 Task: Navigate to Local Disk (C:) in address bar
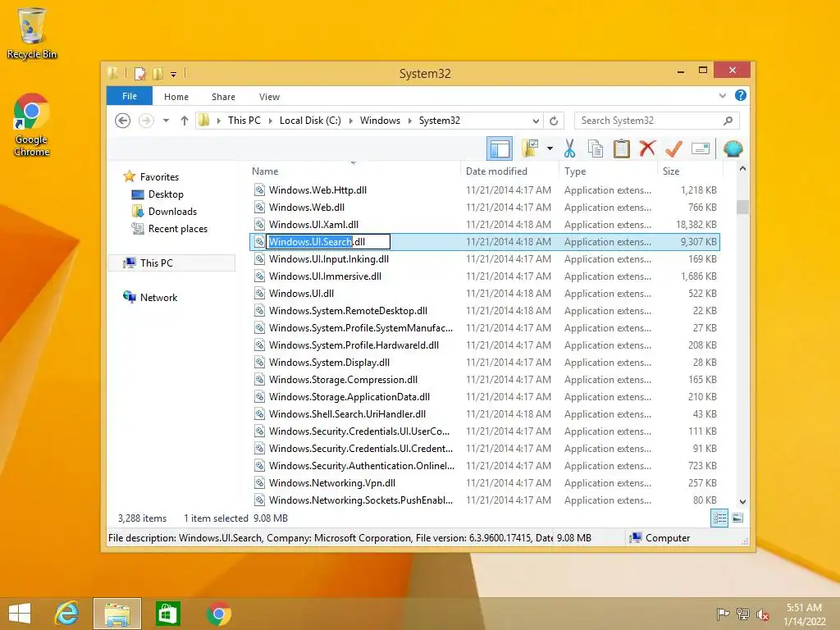(310, 121)
